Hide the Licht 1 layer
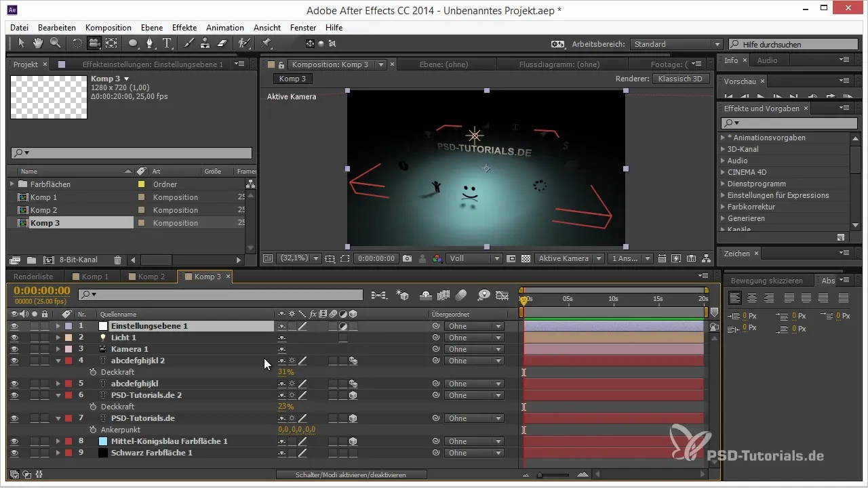Image resolution: width=868 pixels, height=488 pixels. (14, 338)
